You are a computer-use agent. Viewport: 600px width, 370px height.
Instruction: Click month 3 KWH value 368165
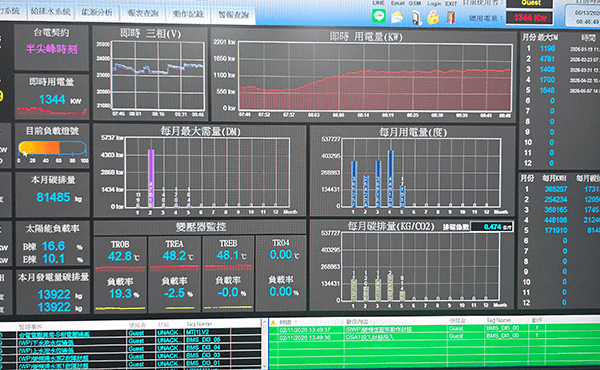(x=556, y=210)
